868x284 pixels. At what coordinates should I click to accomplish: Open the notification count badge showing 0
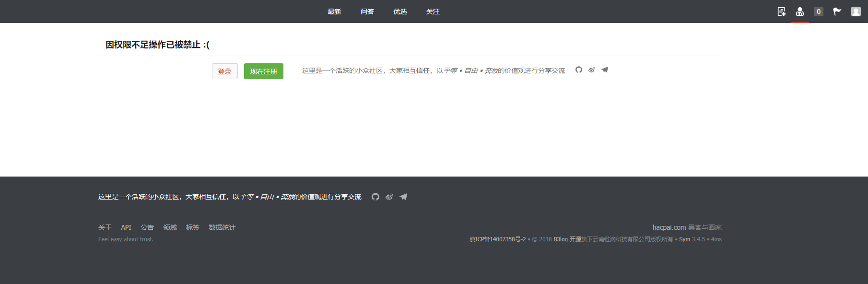819,12
